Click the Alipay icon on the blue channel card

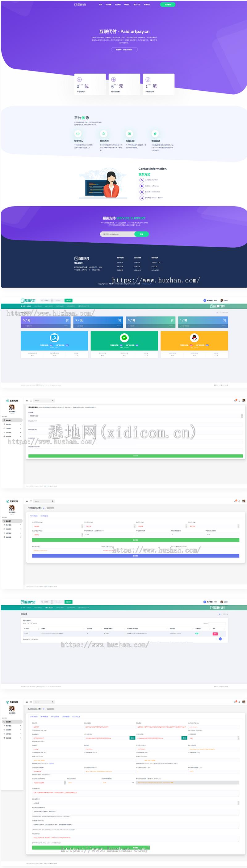point(54,338)
